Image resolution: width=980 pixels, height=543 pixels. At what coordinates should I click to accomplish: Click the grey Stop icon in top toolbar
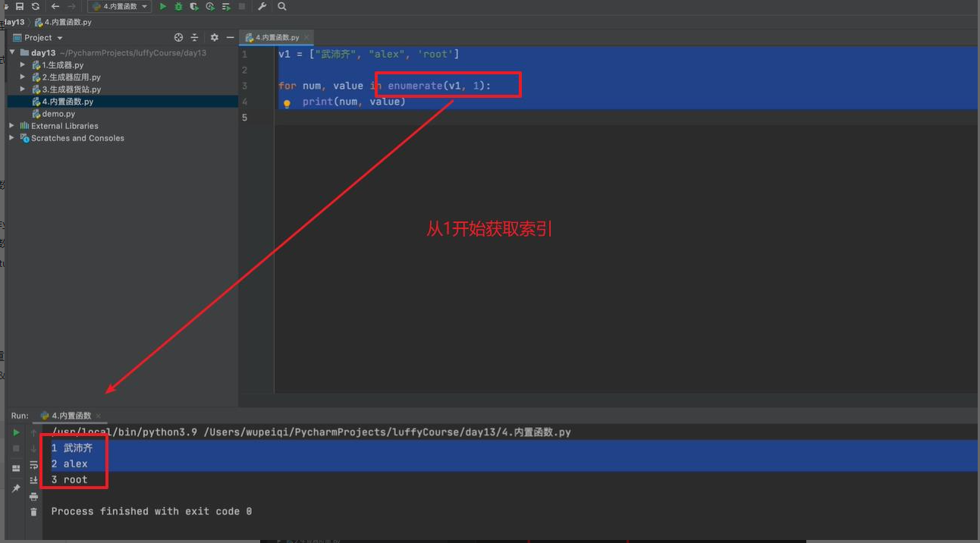tap(242, 6)
